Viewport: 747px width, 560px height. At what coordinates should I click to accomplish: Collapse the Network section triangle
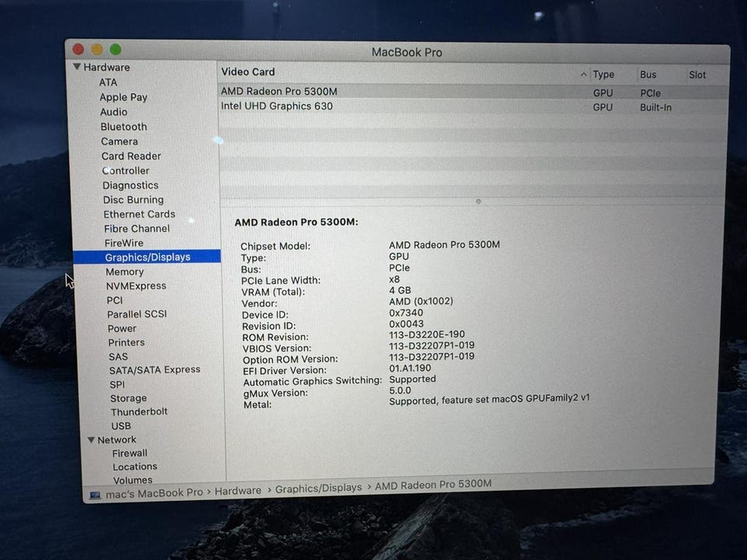tap(91, 440)
